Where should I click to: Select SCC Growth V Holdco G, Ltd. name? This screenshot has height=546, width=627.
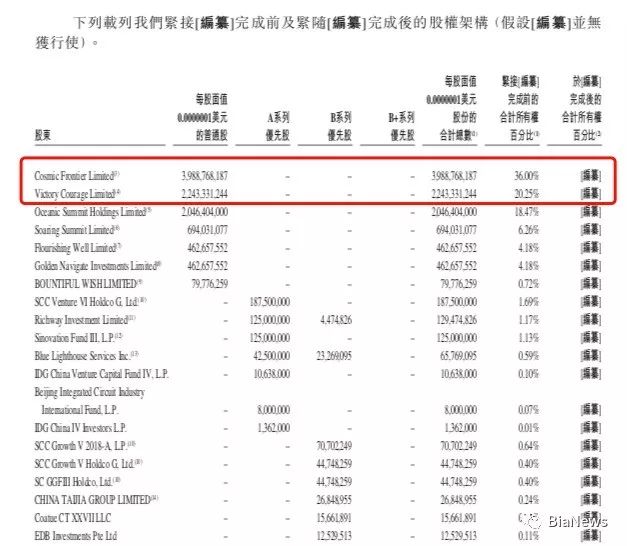tap(88, 464)
